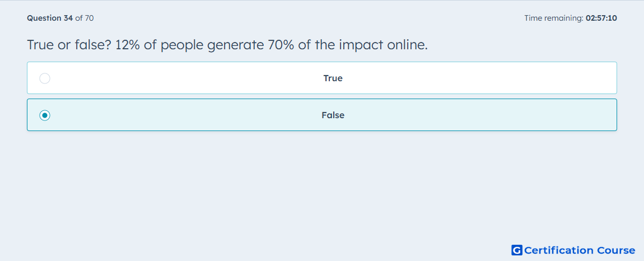Click the 02:57:10 countdown timer value
Screen dimensions: 644x261
[601, 18]
